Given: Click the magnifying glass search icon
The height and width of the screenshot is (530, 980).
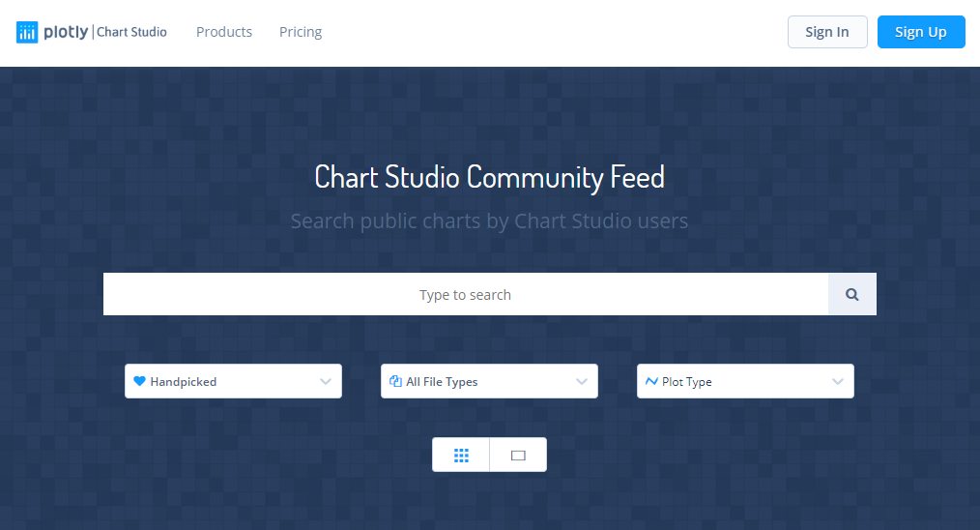Looking at the screenshot, I should tap(851, 294).
